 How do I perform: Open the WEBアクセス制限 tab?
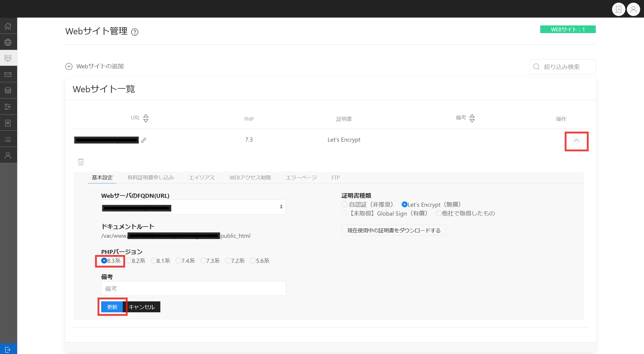pyautogui.click(x=250, y=177)
